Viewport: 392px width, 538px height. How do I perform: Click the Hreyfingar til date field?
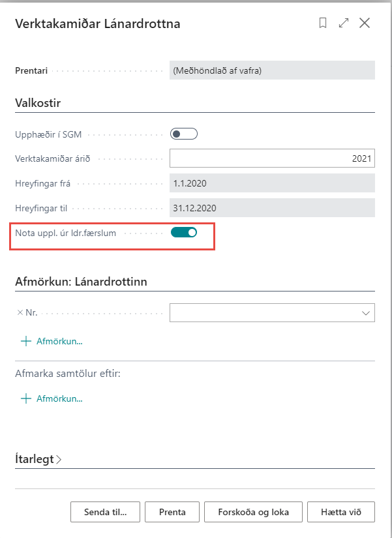coord(271,208)
